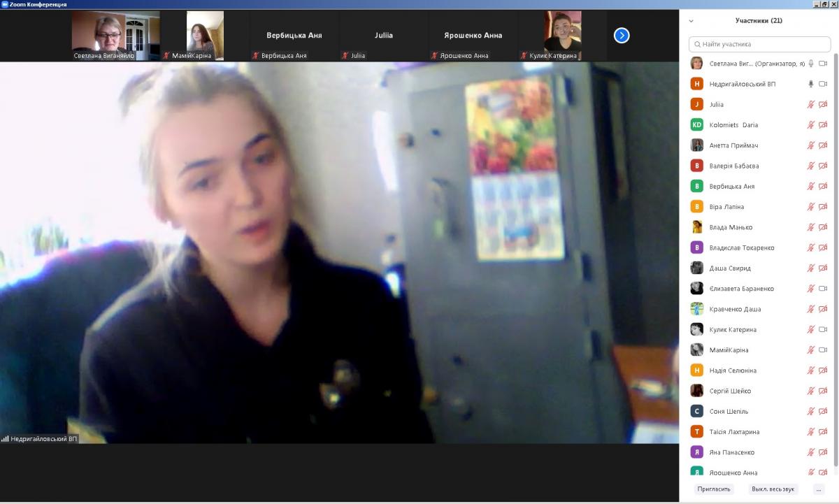Click muted mic icon for Яна Панасенко
839x504 pixels.
click(x=811, y=452)
